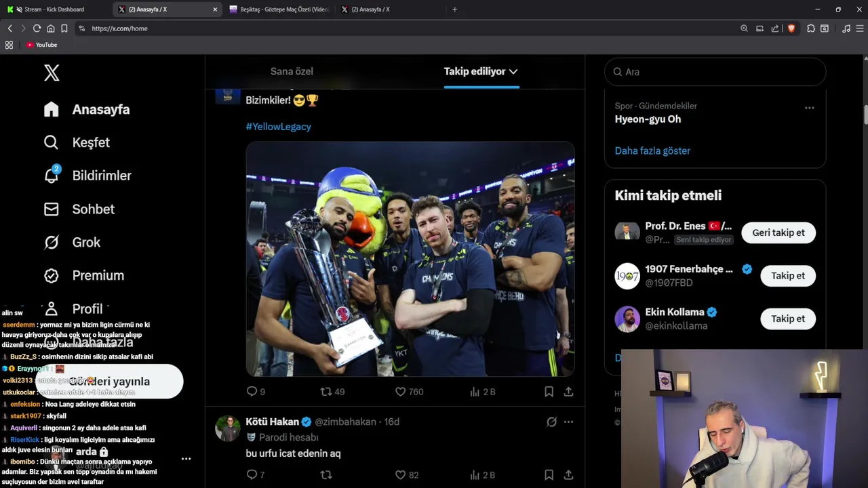
Task: Bookmark this page in the browser
Action: tap(64, 28)
